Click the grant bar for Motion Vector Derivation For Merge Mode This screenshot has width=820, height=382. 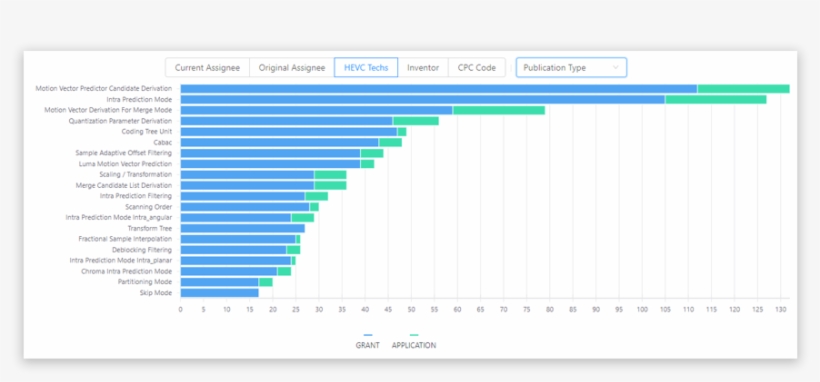point(316,110)
